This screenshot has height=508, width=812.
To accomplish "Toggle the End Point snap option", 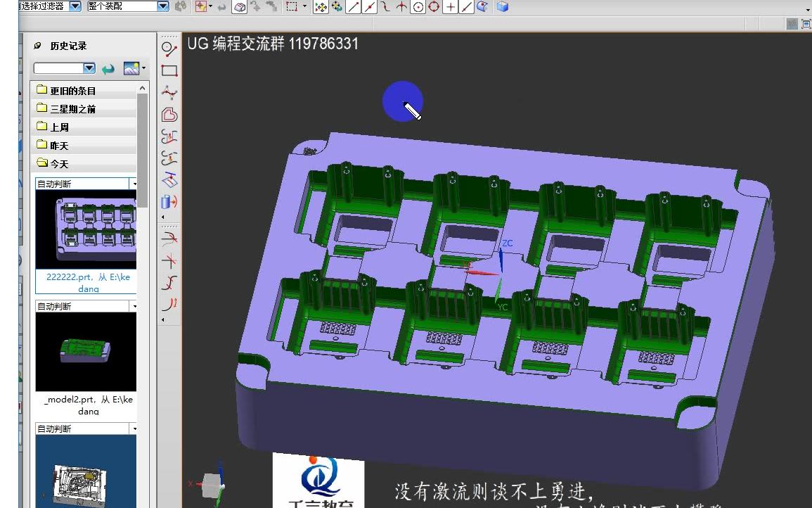I will [352, 8].
